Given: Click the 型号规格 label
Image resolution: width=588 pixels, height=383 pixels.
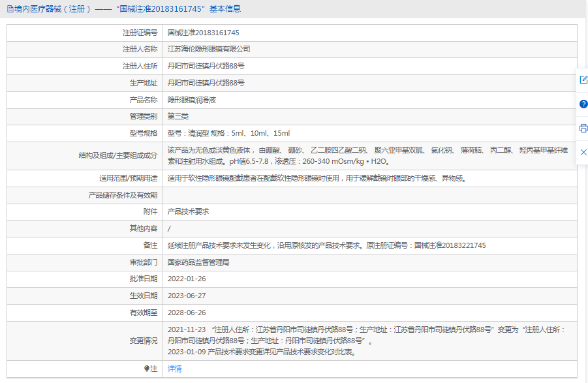Looking at the screenshot, I should click(x=144, y=133).
